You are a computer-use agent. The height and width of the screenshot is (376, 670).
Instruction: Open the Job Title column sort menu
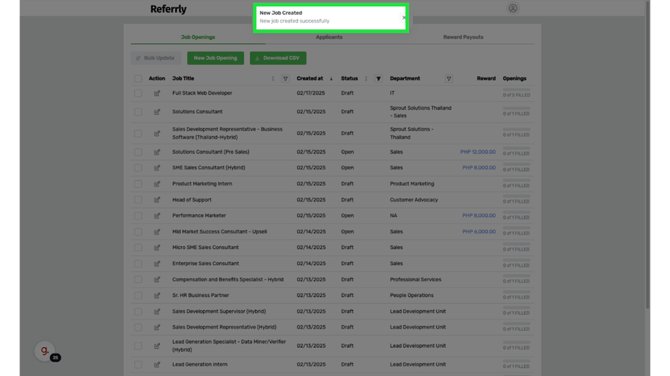coord(273,79)
